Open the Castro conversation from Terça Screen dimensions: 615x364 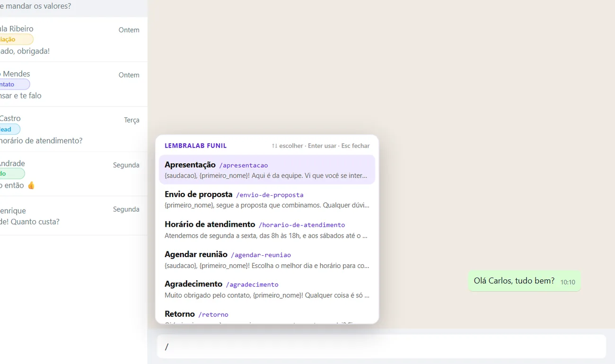(x=73, y=130)
